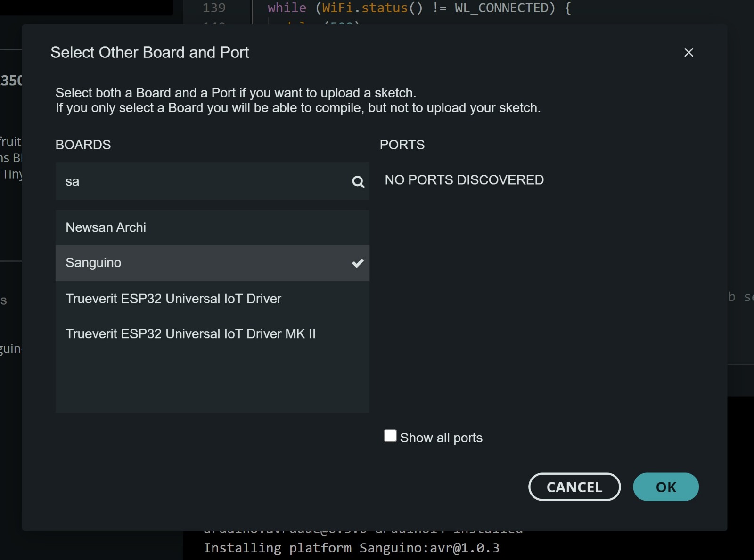Click the 'Show all ports' label text
Image resolution: width=754 pixels, height=560 pixels.
[x=441, y=438]
